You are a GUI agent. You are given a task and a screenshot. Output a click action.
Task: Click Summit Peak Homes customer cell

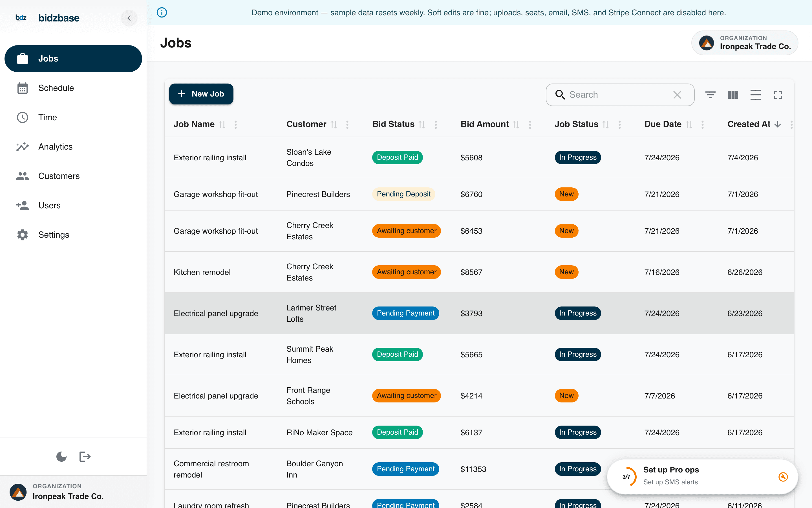pyautogui.click(x=310, y=354)
